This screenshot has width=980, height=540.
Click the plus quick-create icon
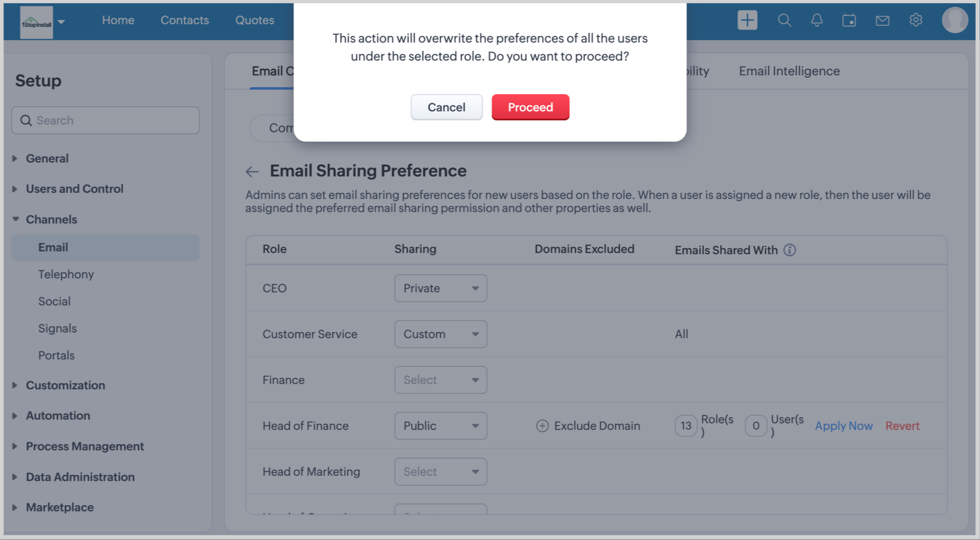[x=747, y=20]
